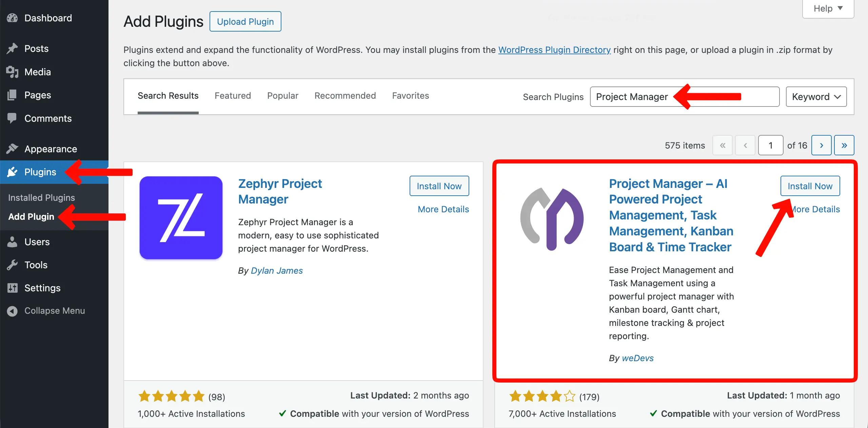Select the Tools wrench icon
This screenshot has height=428, width=868.
12,265
